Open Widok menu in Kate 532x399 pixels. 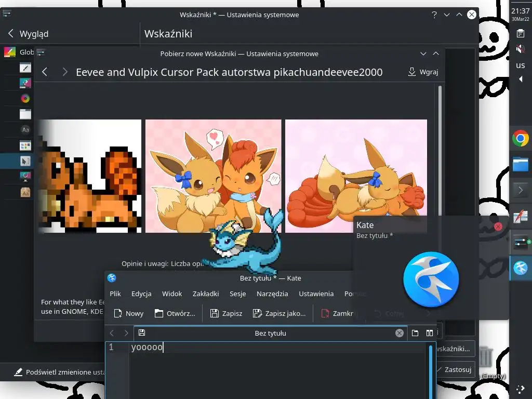[172, 294]
